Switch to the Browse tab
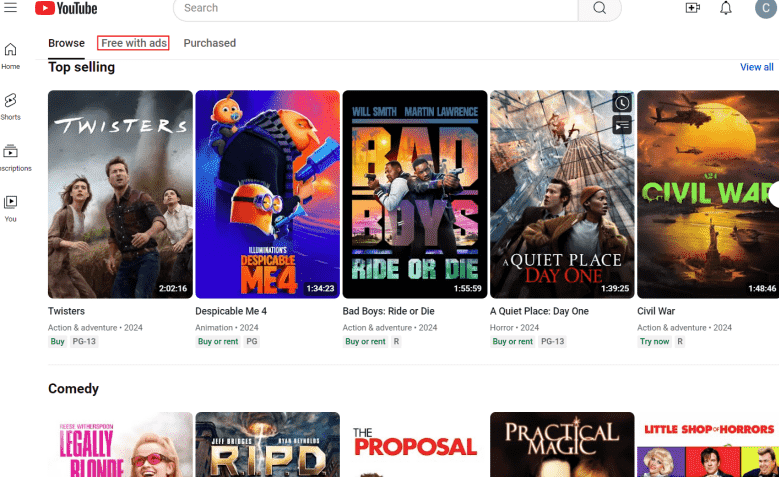 66,43
